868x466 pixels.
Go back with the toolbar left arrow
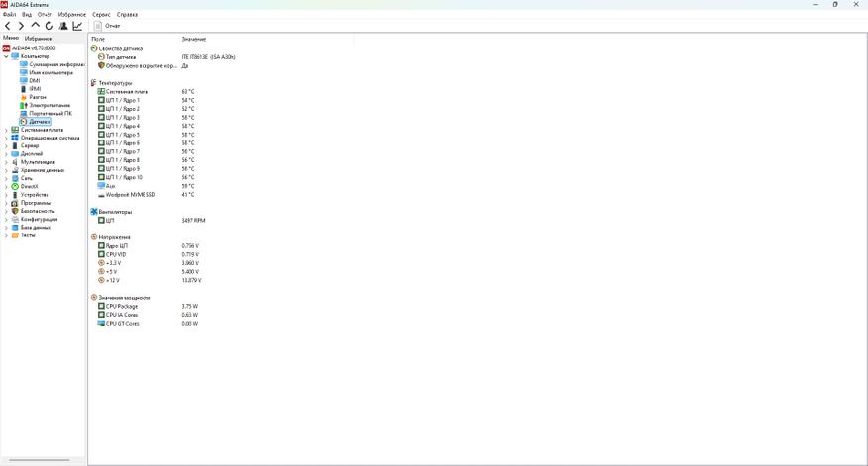click(x=7, y=26)
